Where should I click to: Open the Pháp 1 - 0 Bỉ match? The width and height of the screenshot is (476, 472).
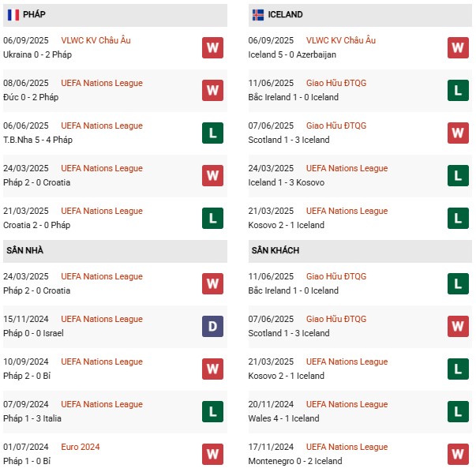[x=28, y=461]
